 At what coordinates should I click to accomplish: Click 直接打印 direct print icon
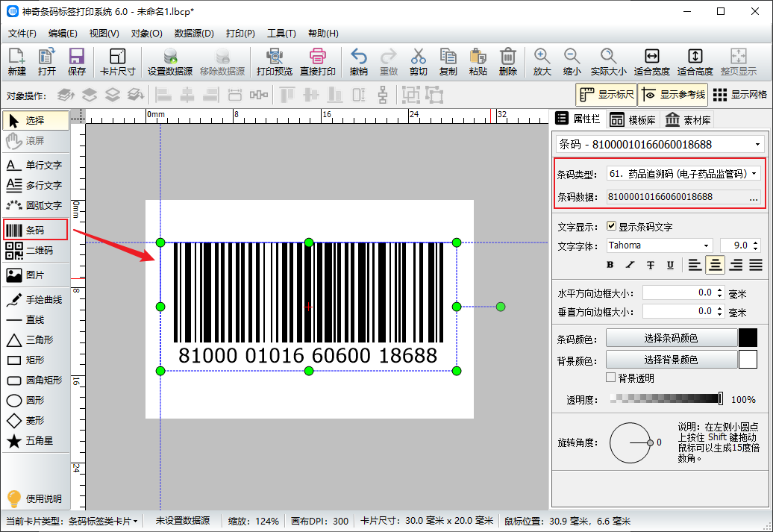tap(318, 62)
